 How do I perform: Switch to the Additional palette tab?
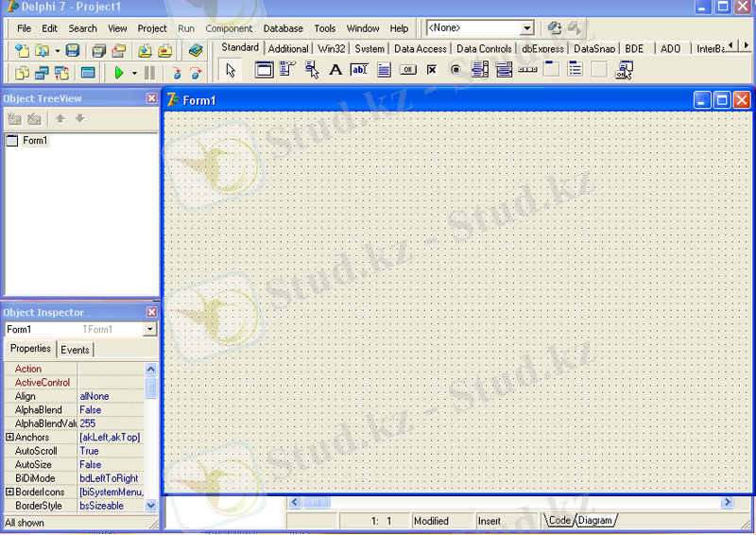point(288,49)
